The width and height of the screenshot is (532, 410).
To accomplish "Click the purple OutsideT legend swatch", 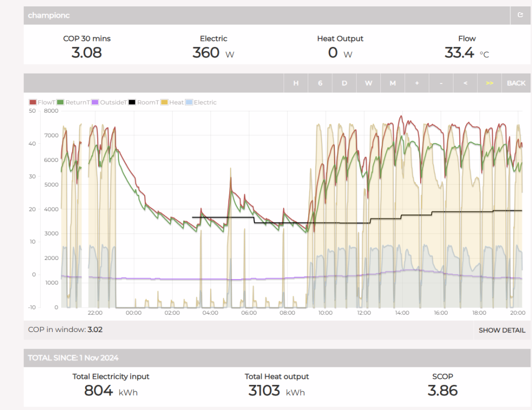I will pos(95,102).
